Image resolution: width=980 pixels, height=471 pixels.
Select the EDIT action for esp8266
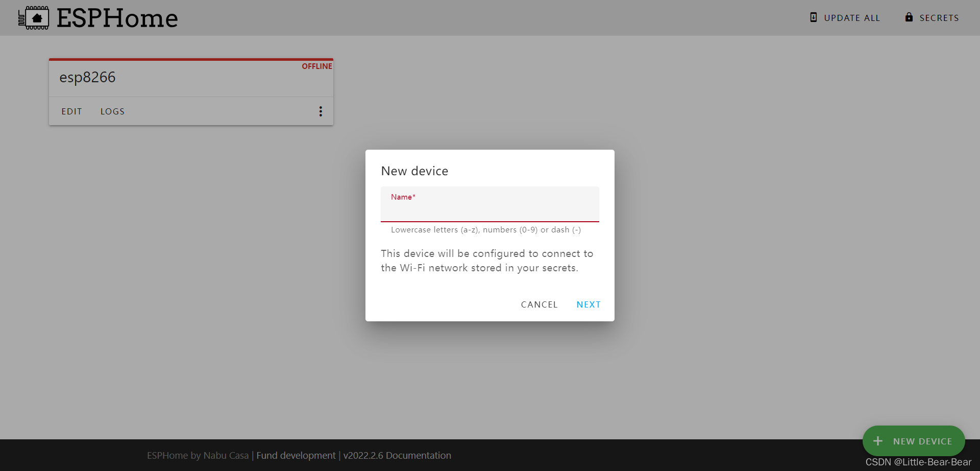point(71,111)
